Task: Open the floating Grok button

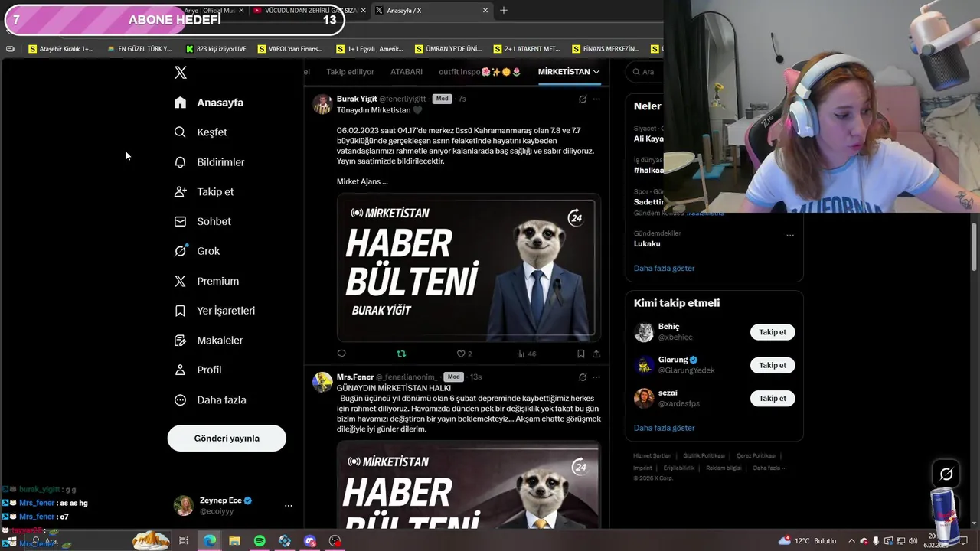Action: tap(946, 474)
